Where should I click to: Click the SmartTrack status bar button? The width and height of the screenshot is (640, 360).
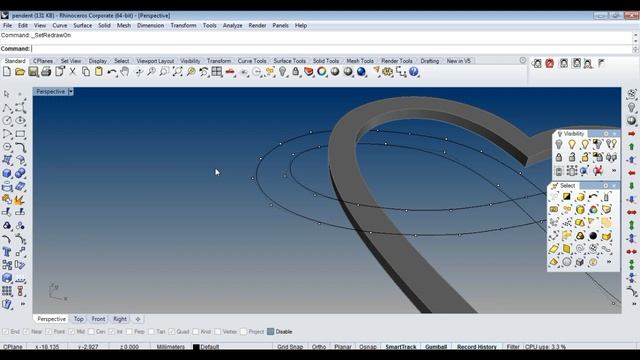tap(401, 347)
